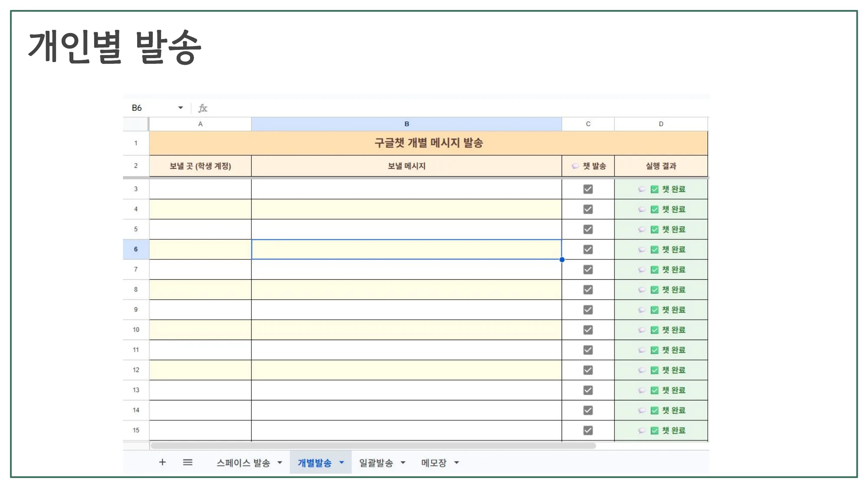868x488 pixels.
Task: Toggle the chat send checkbox in row 8
Action: tap(588, 290)
